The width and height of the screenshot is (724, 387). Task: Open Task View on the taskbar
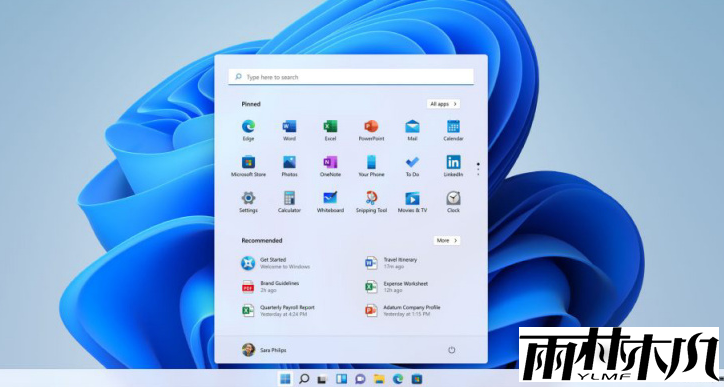click(x=322, y=379)
